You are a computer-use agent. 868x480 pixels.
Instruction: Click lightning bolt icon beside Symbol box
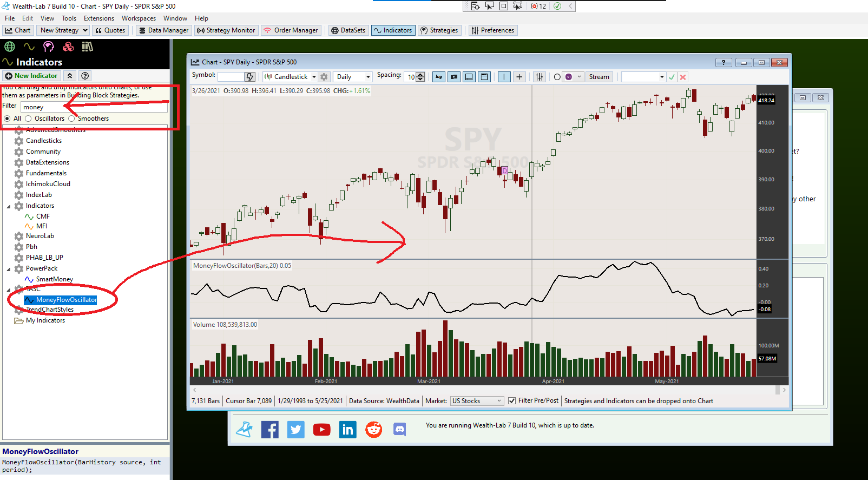pyautogui.click(x=249, y=77)
